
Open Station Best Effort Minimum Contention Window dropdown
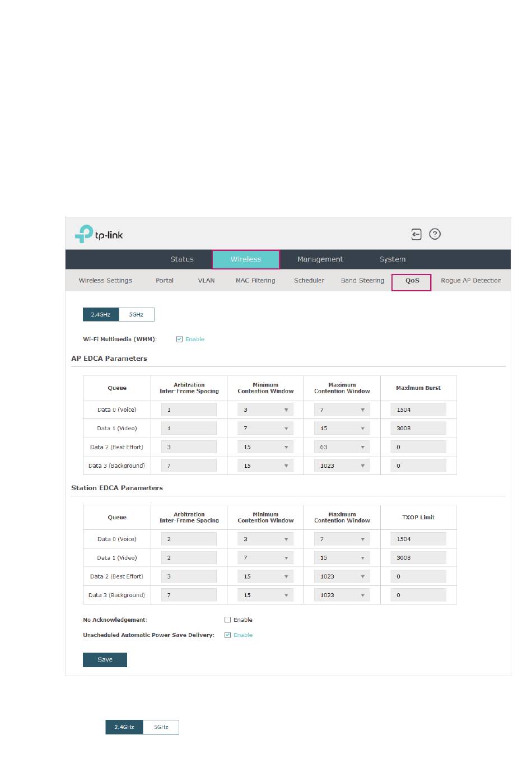coord(265,576)
